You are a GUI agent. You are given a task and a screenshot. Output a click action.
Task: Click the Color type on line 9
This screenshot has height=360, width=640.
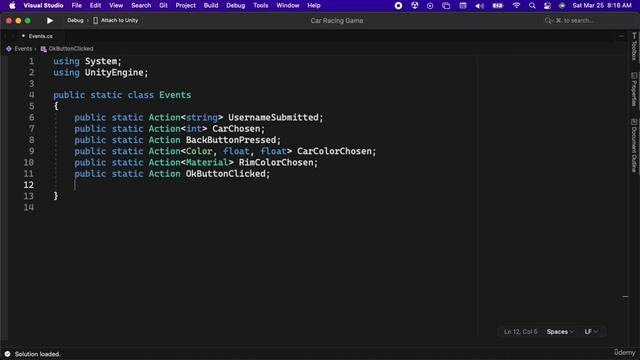pyautogui.click(x=199, y=151)
